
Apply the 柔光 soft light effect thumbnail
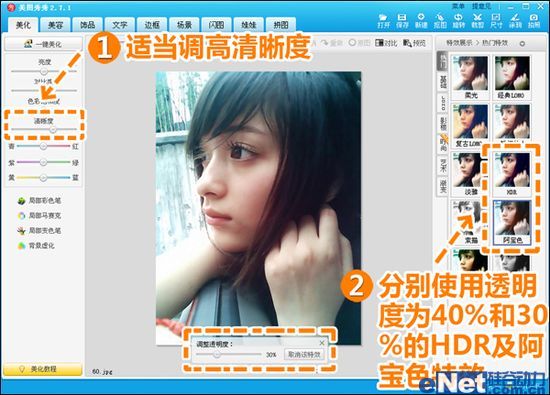(470, 77)
